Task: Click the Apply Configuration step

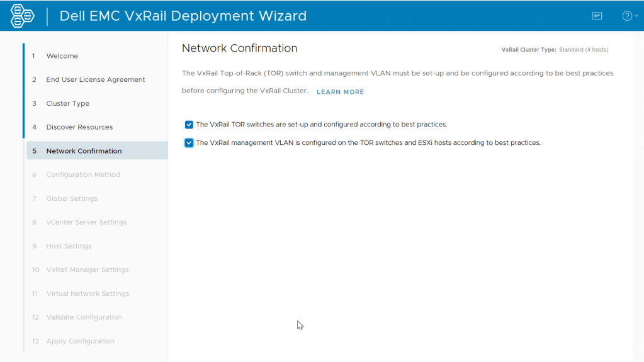Action: pos(80,341)
